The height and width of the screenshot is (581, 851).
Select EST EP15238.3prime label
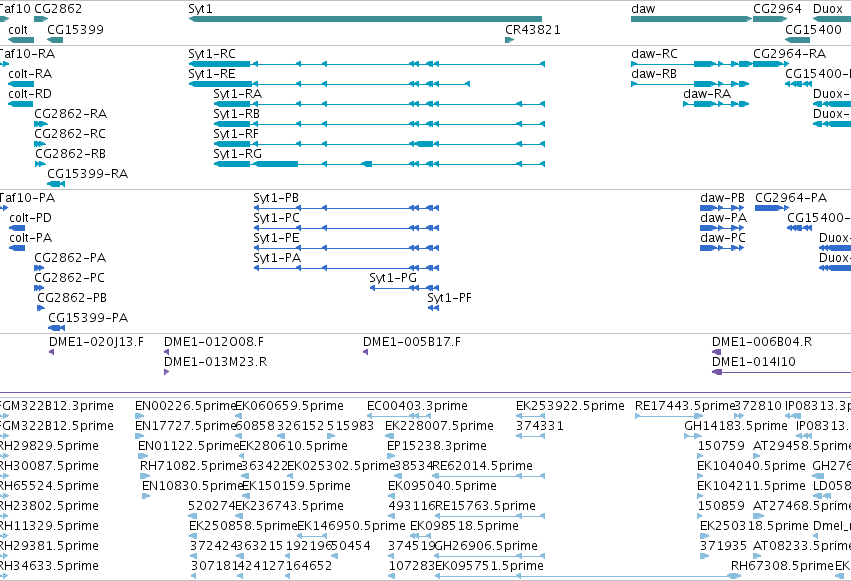pos(437,446)
